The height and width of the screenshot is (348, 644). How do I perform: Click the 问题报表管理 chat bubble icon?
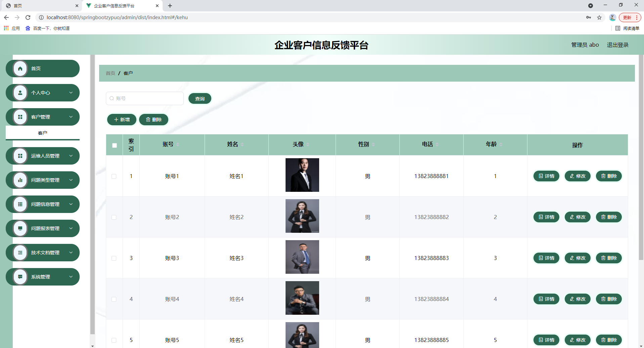pos(20,228)
